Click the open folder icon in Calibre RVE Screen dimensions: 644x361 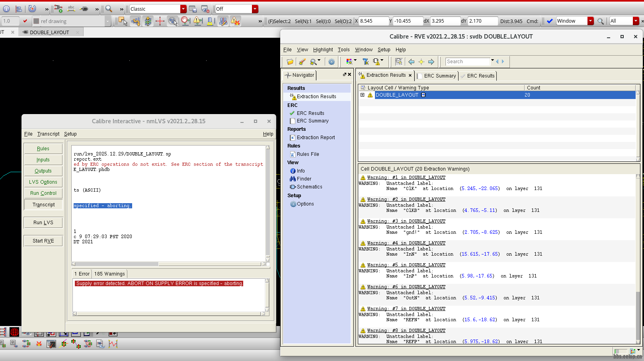click(290, 62)
